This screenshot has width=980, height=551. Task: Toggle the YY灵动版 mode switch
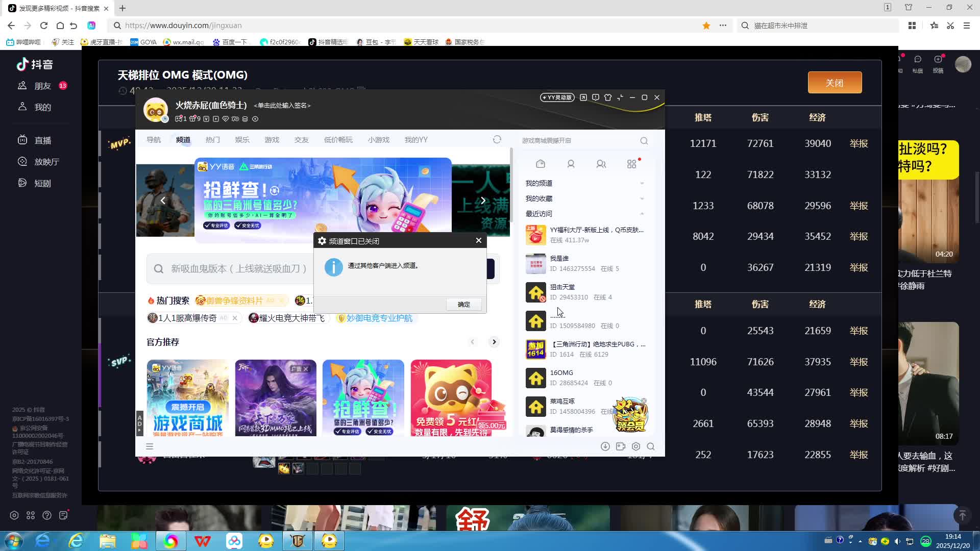point(557,97)
